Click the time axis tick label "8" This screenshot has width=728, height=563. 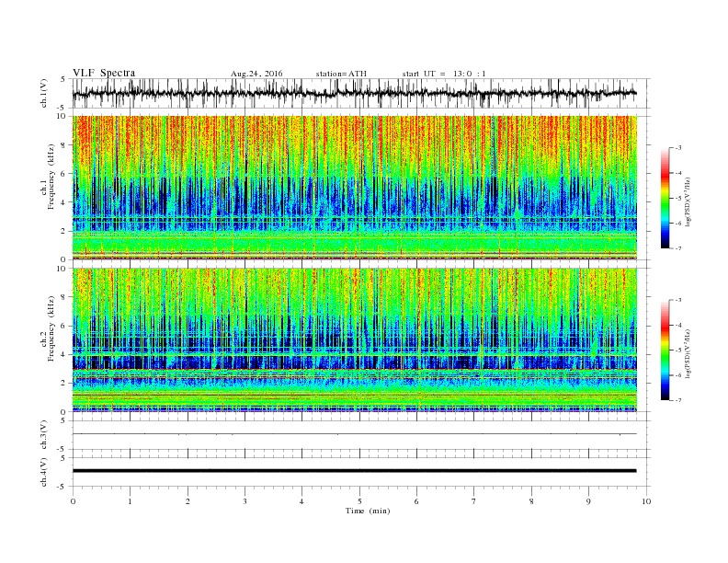[x=531, y=501]
